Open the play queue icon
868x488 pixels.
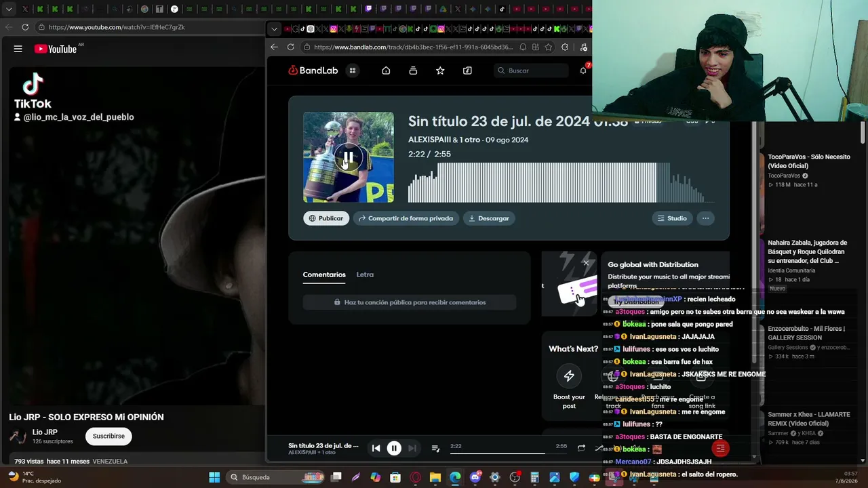click(x=436, y=448)
